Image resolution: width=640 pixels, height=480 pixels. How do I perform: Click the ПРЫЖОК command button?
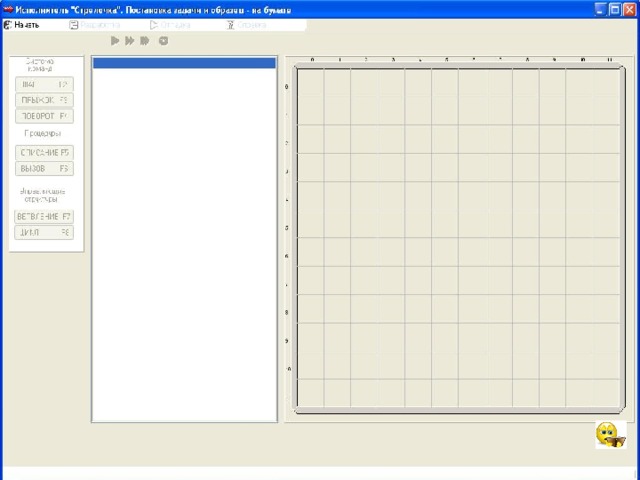coord(44,100)
